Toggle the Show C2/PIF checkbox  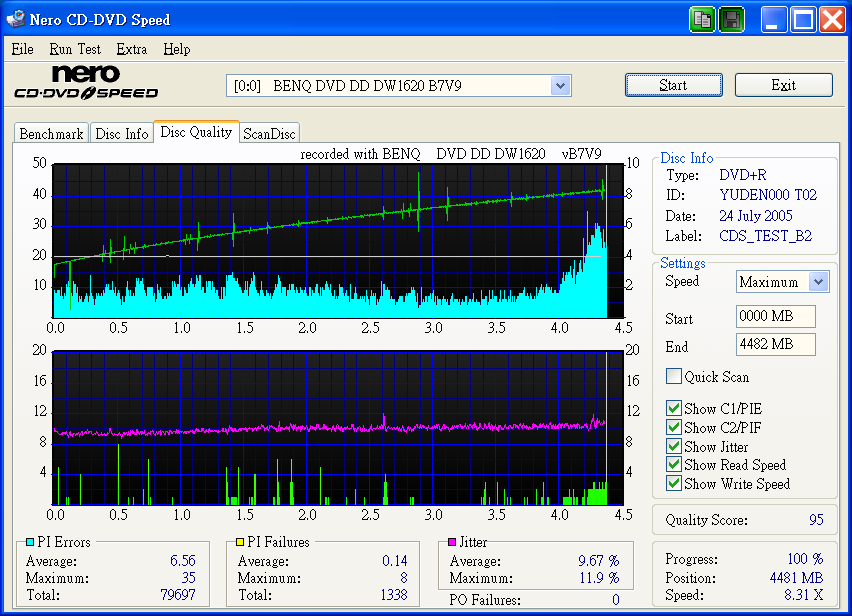click(674, 427)
